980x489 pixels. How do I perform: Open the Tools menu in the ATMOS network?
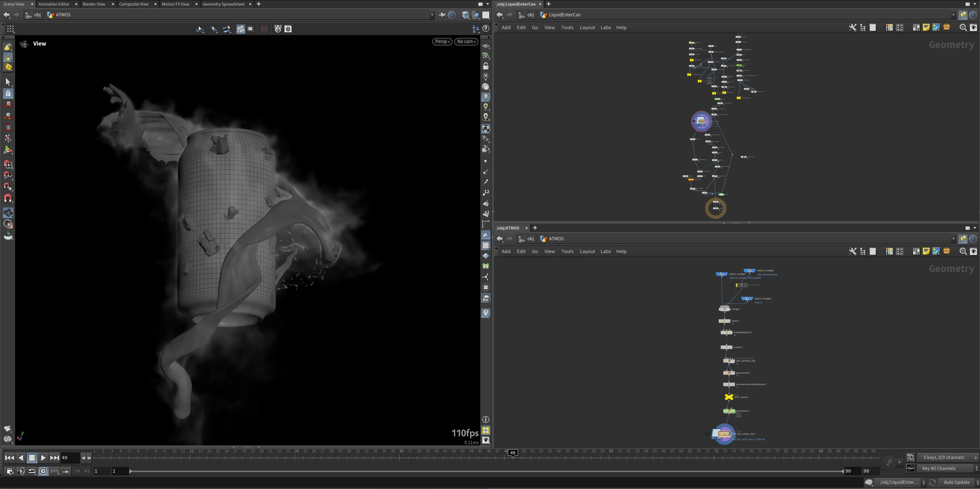click(x=567, y=251)
